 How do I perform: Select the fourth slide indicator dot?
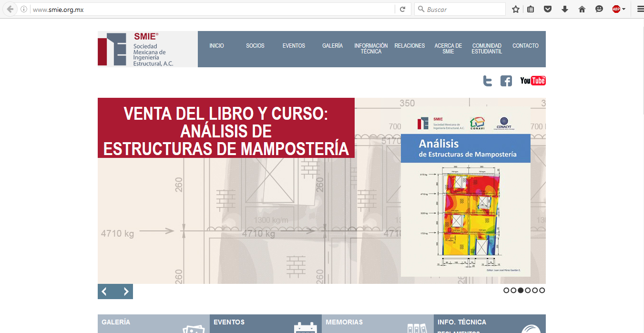coord(528,290)
